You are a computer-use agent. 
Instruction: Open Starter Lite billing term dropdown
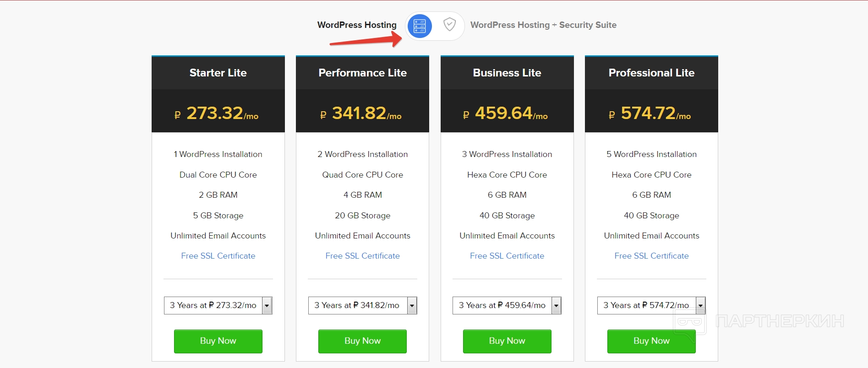coord(218,305)
